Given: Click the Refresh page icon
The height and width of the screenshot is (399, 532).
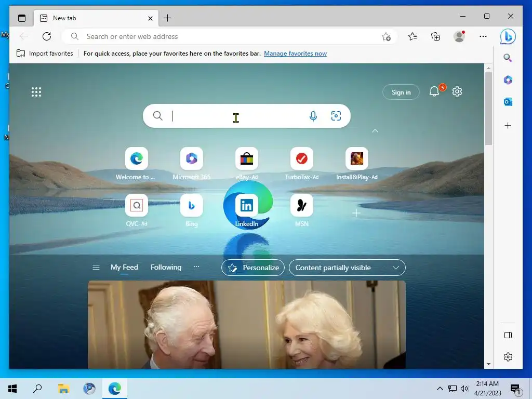Looking at the screenshot, I should (47, 36).
